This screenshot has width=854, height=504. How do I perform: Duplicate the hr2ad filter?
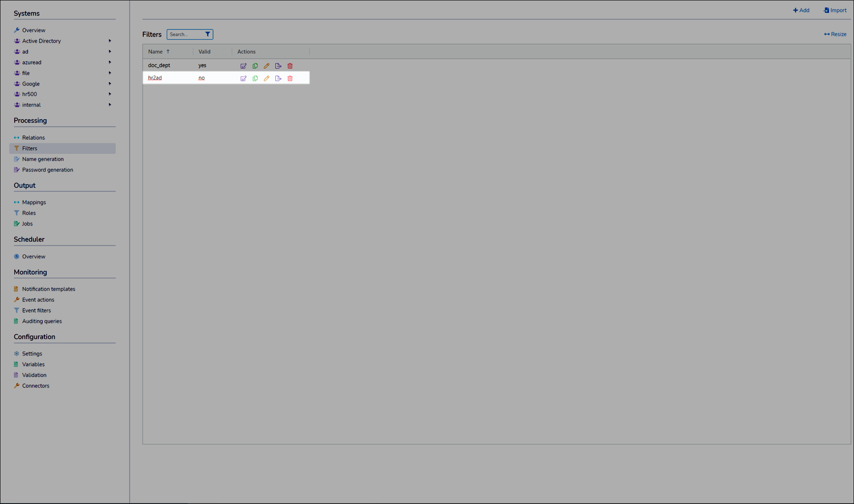255,78
